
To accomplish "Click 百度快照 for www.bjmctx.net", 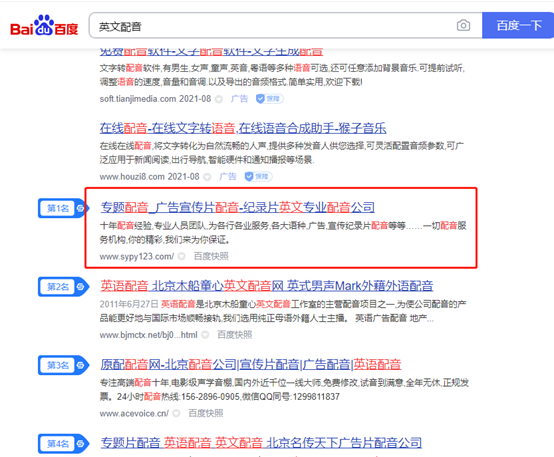I will [235, 335].
